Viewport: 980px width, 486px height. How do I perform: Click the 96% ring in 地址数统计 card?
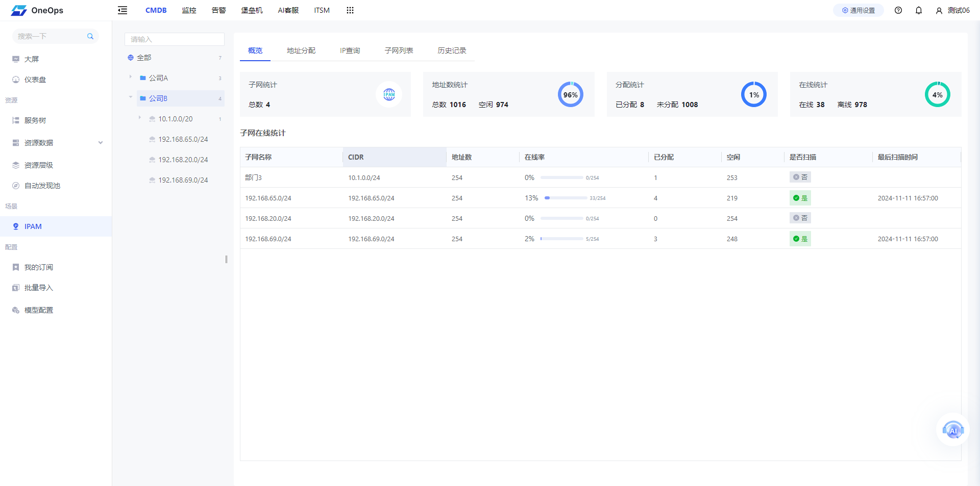571,94
